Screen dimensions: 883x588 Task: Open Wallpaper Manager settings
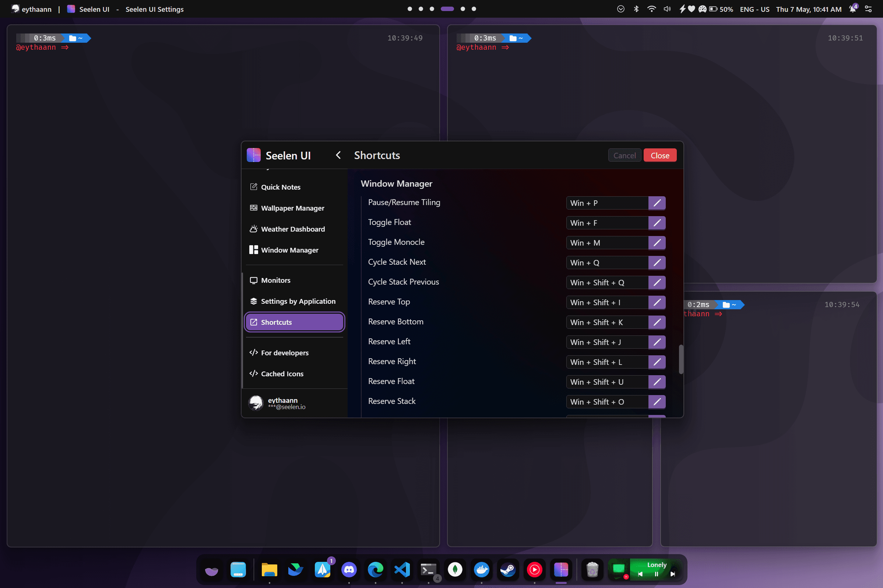point(294,208)
